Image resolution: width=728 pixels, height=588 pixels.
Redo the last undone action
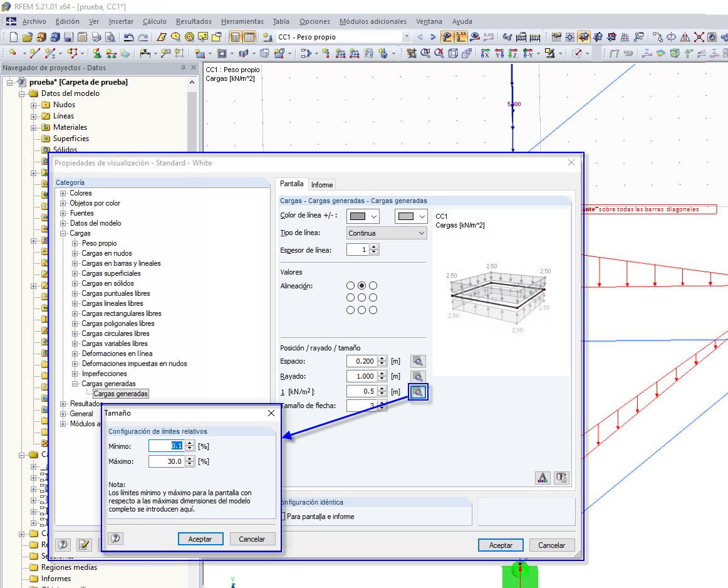click(143, 37)
